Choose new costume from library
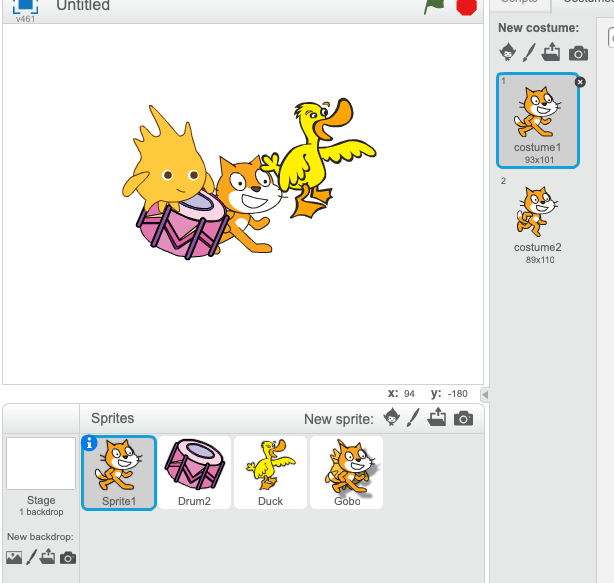 (508, 53)
